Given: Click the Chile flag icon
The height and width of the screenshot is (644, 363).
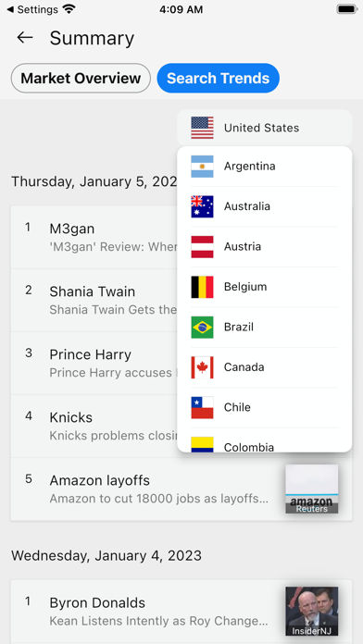Looking at the screenshot, I should coord(202,407).
